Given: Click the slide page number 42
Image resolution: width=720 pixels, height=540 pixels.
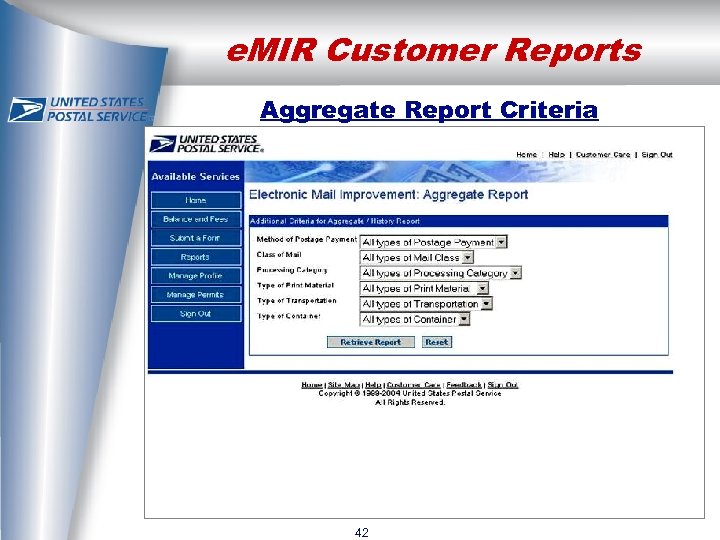Looking at the screenshot, I should click(x=361, y=532).
